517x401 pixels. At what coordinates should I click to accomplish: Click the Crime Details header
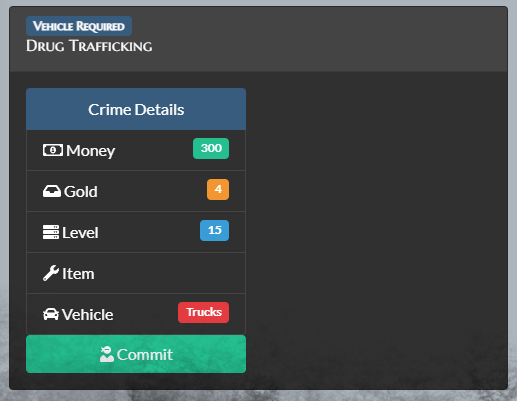[x=136, y=109]
